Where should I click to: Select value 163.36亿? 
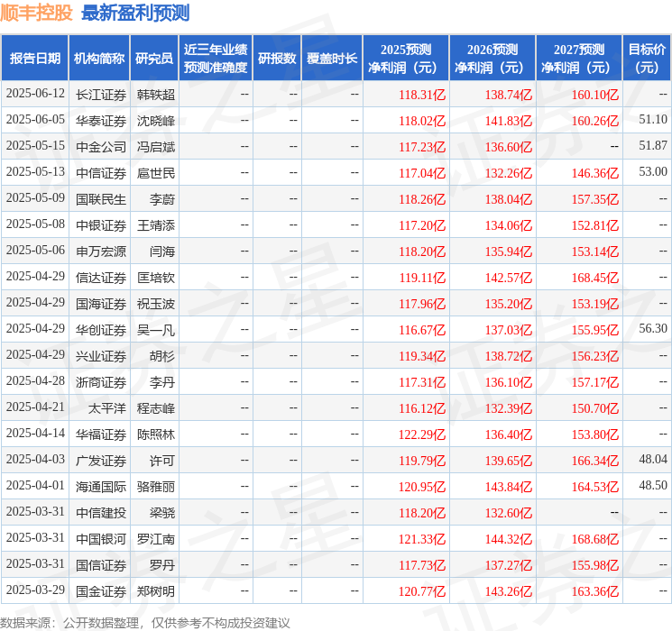[595, 591]
